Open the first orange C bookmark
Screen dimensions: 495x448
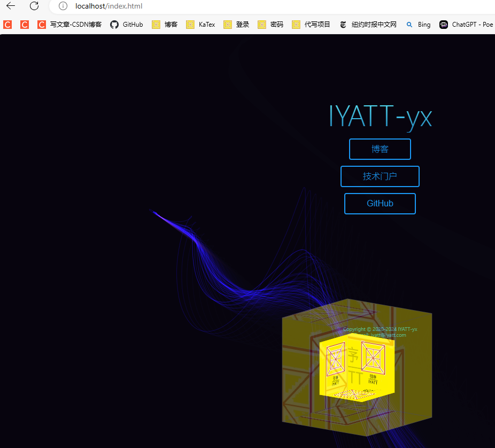pyautogui.click(x=7, y=25)
